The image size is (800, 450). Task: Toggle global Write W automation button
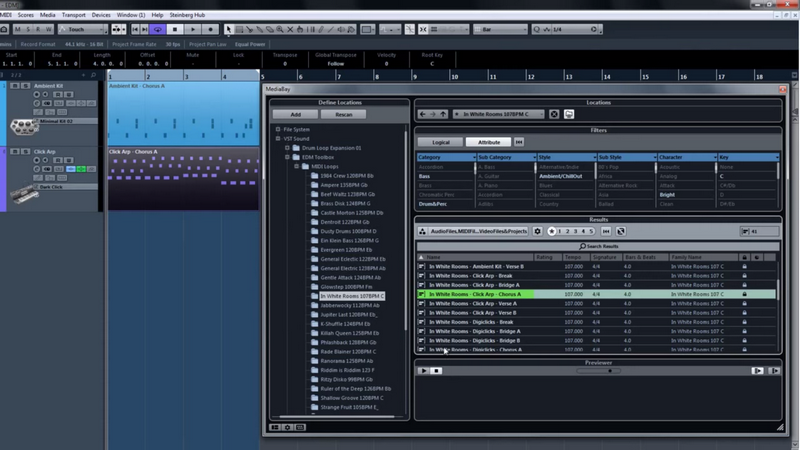coord(48,30)
